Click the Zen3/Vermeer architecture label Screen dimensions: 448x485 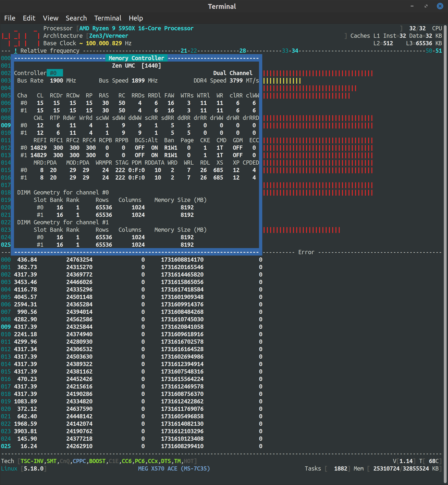pos(108,36)
